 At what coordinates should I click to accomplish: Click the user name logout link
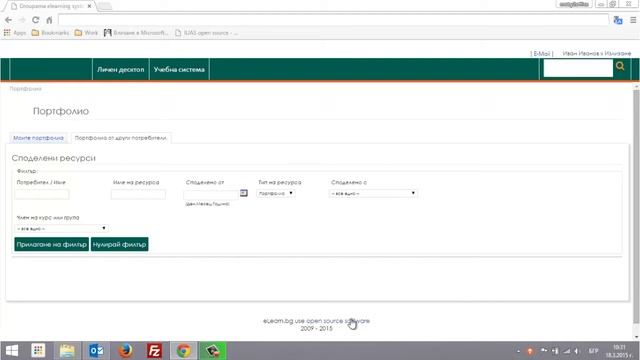click(597, 53)
